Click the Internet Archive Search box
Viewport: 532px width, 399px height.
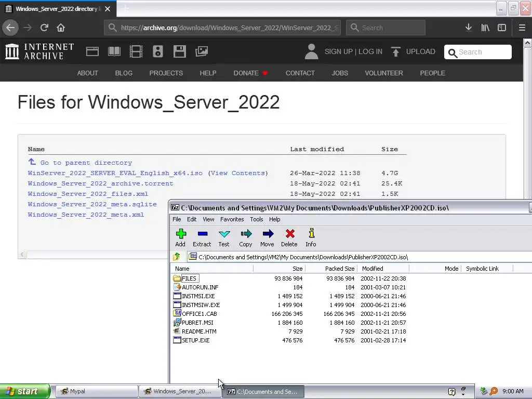[478, 52]
